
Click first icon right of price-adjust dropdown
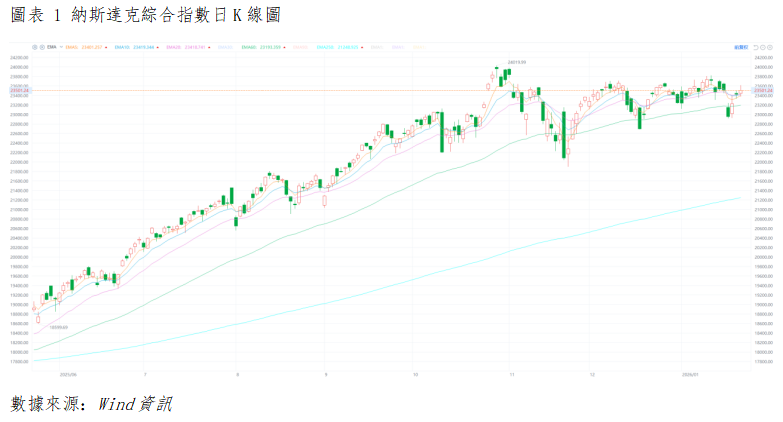tap(756, 47)
